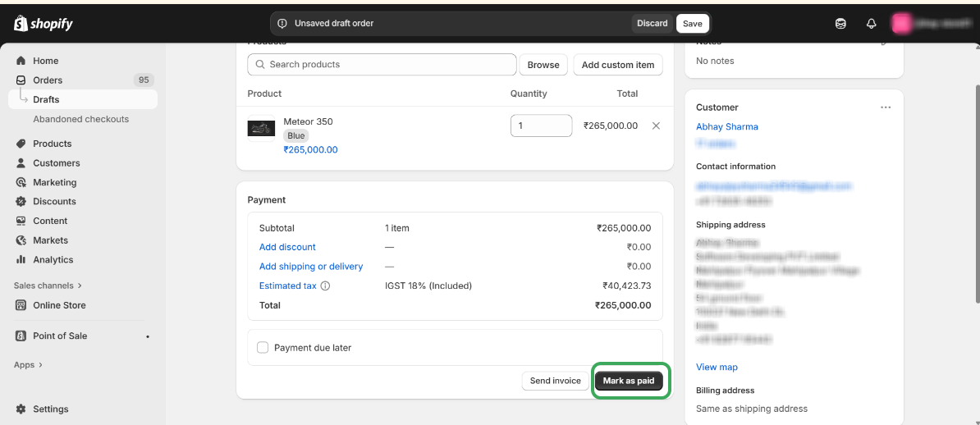
Task: Remove Meteor 350 with the X icon
Action: [x=656, y=126]
